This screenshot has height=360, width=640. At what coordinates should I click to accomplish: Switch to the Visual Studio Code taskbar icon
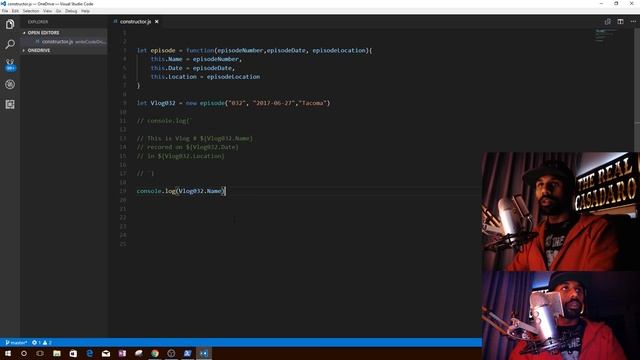[204, 353]
